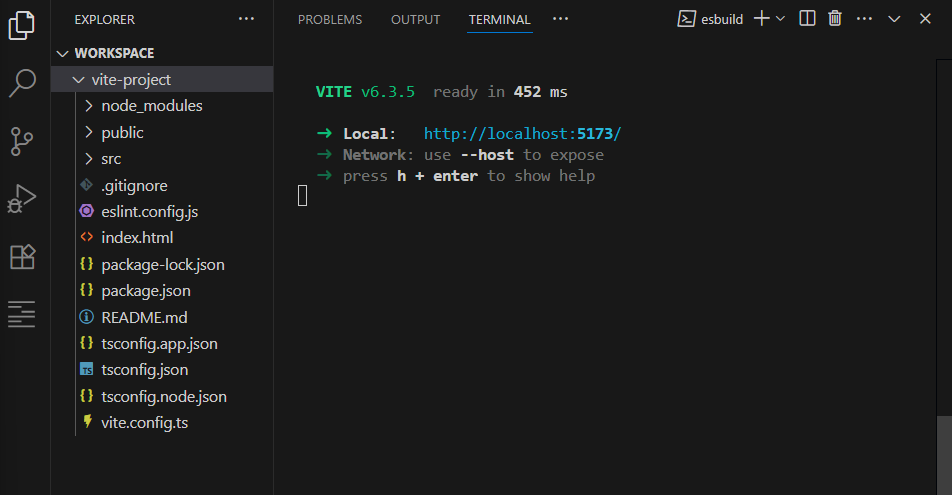Screen dimensions: 952x495
Task: Click the esbuild terminal name label
Action: click(x=722, y=19)
